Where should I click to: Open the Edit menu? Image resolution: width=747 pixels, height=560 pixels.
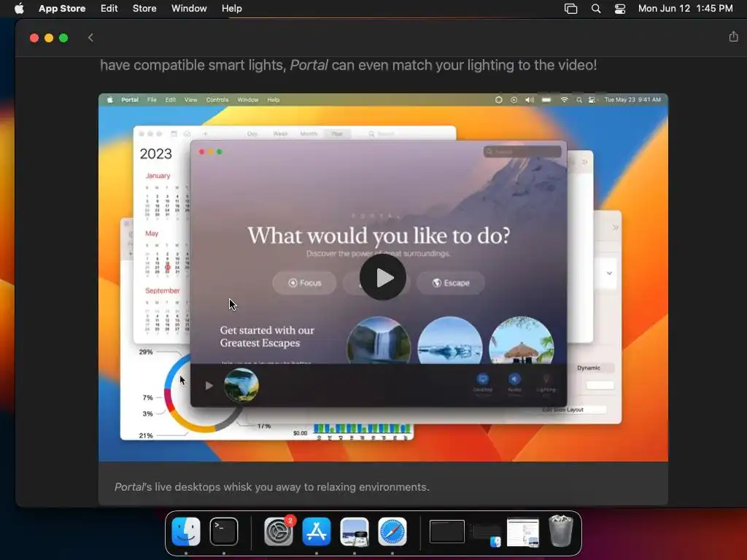click(x=109, y=8)
